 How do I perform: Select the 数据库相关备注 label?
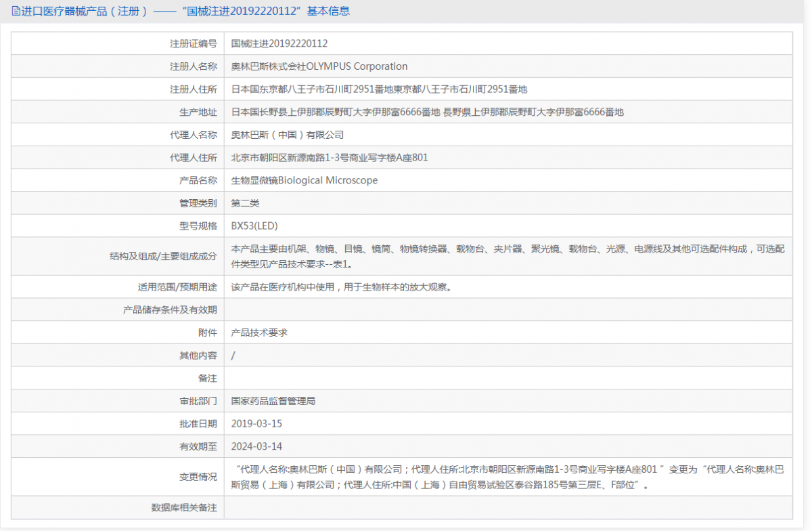184,507
